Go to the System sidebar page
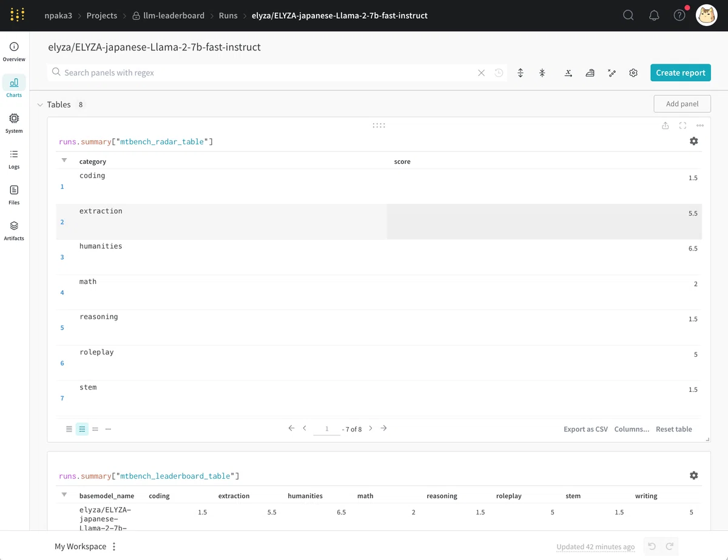 (14, 123)
